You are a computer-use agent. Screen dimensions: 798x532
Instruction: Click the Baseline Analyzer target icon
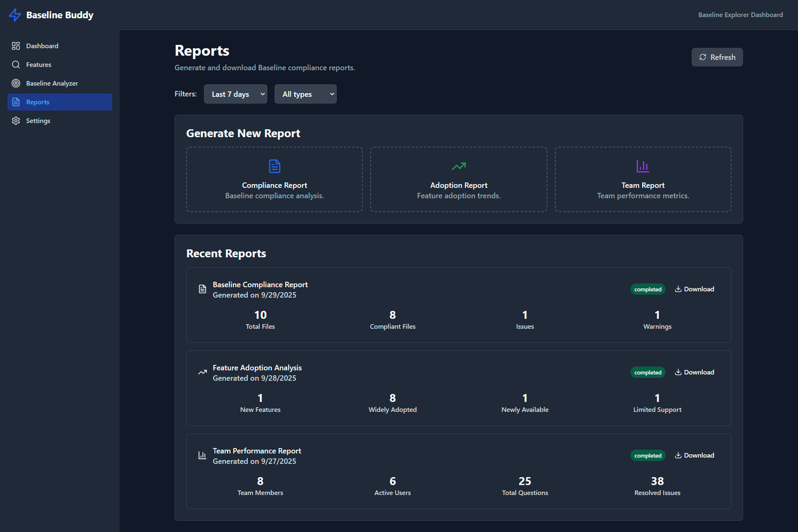pos(16,83)
